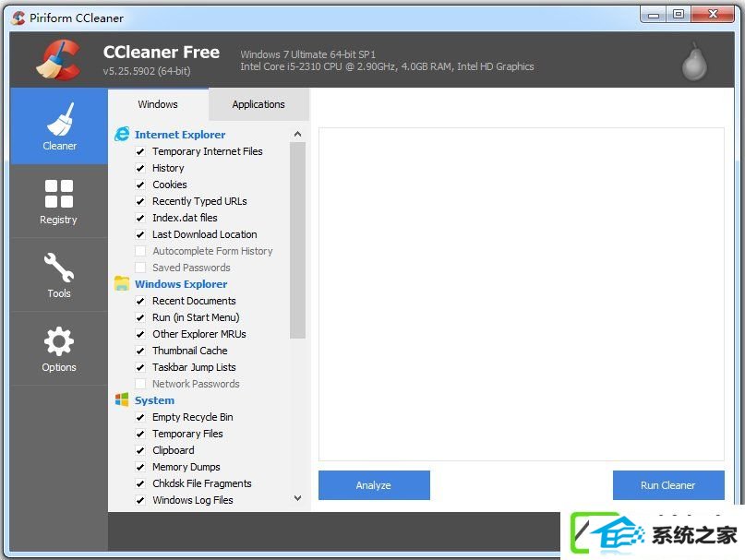745x560 pixels.
Task: Click the CCleaner logo in header
Action: point(58,59)
